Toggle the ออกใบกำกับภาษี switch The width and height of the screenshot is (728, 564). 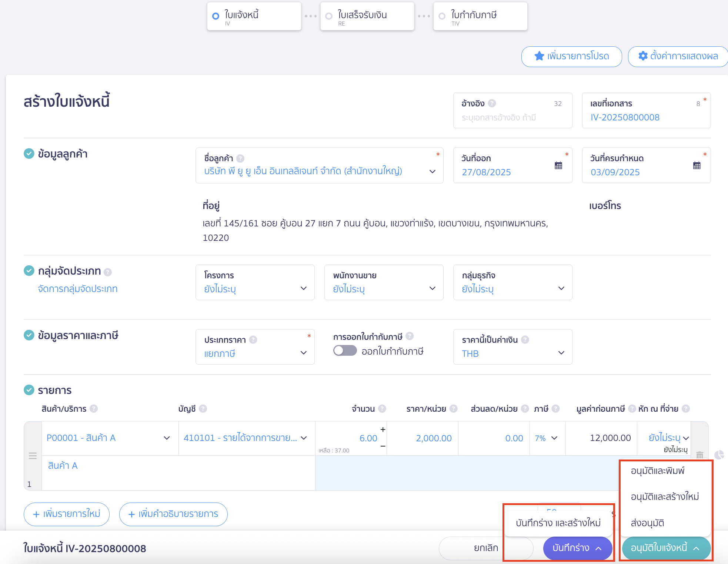(x=345, y=351)
